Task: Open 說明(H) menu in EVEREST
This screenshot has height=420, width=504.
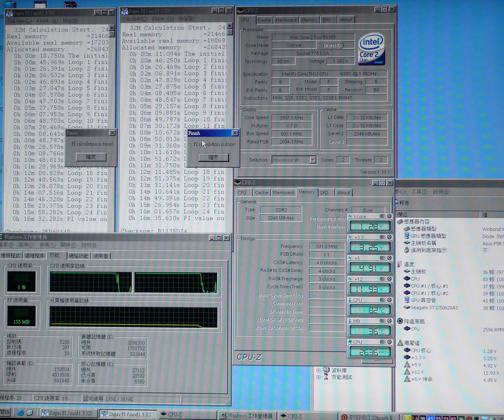Action: (441, 191)
